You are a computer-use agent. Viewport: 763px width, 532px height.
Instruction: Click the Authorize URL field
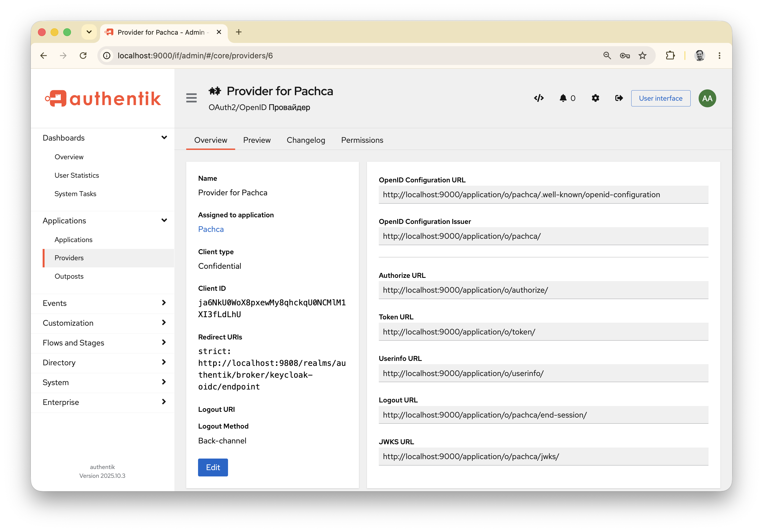543,290
